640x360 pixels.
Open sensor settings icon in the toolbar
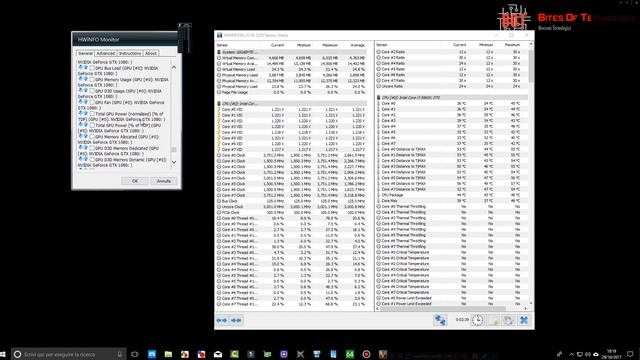509,320
